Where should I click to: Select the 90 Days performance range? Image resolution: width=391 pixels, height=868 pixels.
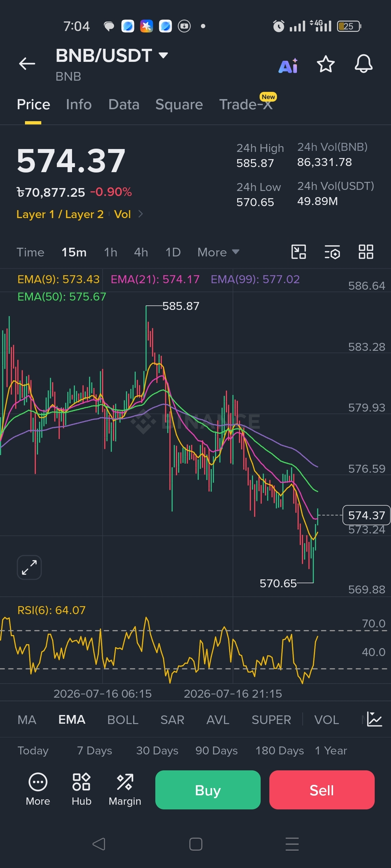[216, 751]
